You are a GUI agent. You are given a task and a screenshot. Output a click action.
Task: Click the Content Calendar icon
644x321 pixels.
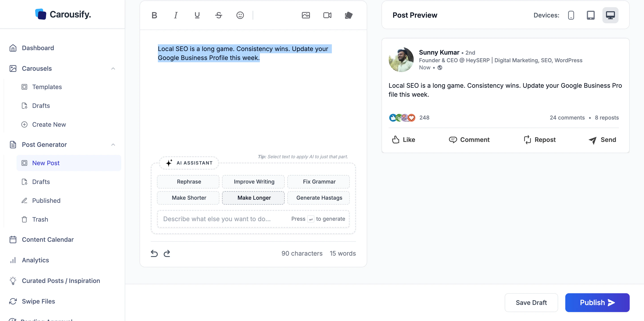[x=13, y=240]
